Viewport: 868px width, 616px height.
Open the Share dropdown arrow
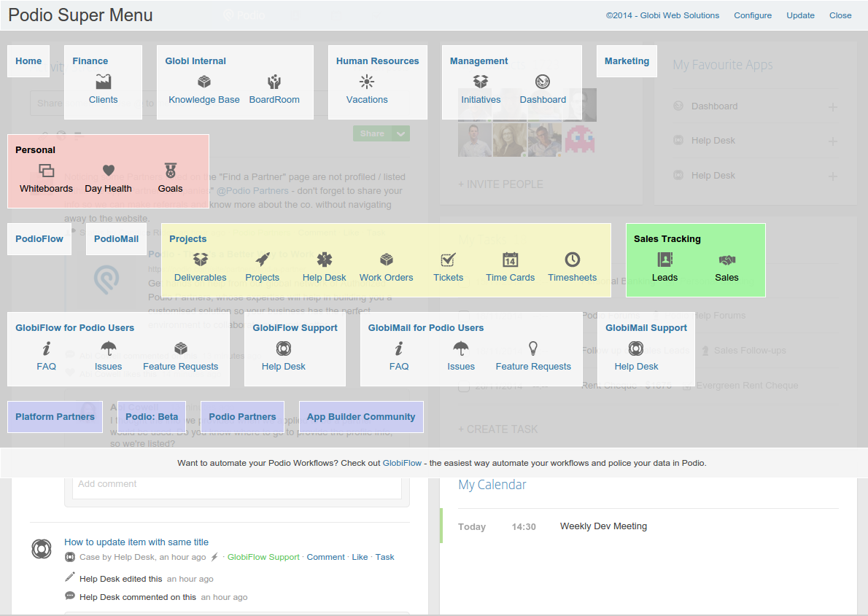pos(401,133)
